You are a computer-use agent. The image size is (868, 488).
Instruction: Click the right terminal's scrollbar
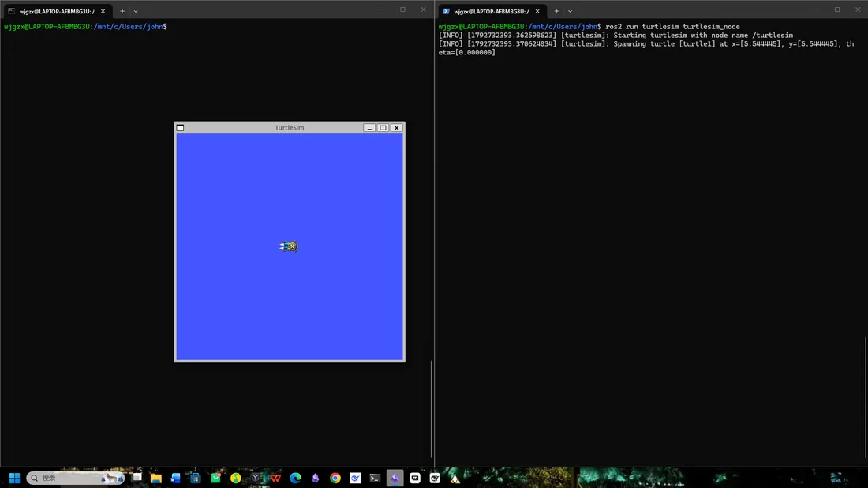[866, 398]
